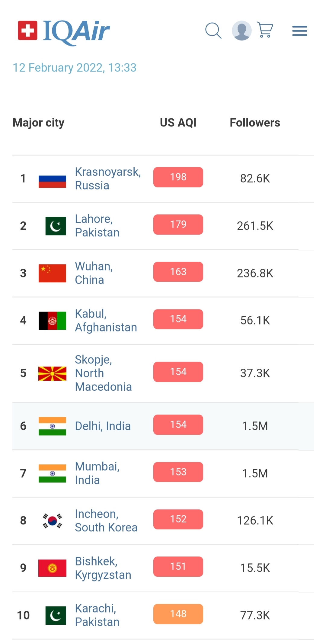
Task: Select the Afghanistan flag icon
Action: click(52, 321)
